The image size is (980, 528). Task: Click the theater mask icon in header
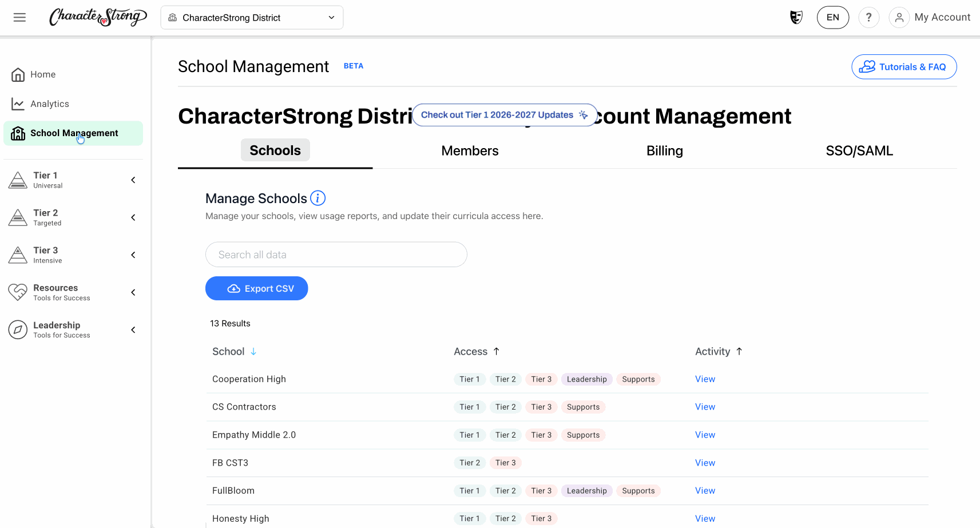click(796, 17)
